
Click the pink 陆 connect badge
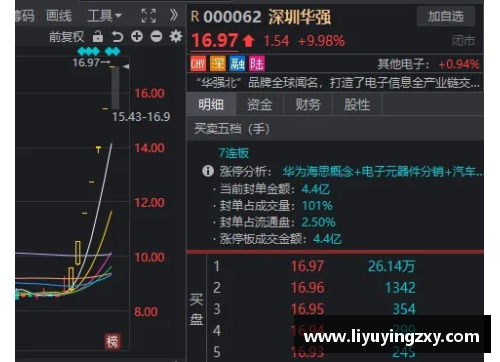(256, 63)
